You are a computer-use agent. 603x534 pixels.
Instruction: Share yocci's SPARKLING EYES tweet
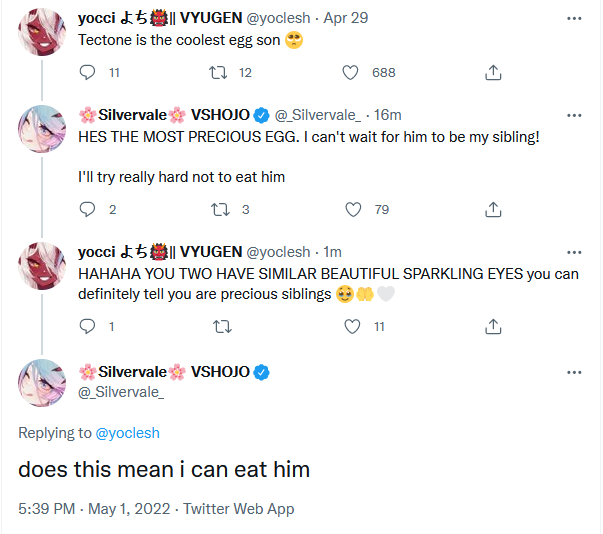492,326
